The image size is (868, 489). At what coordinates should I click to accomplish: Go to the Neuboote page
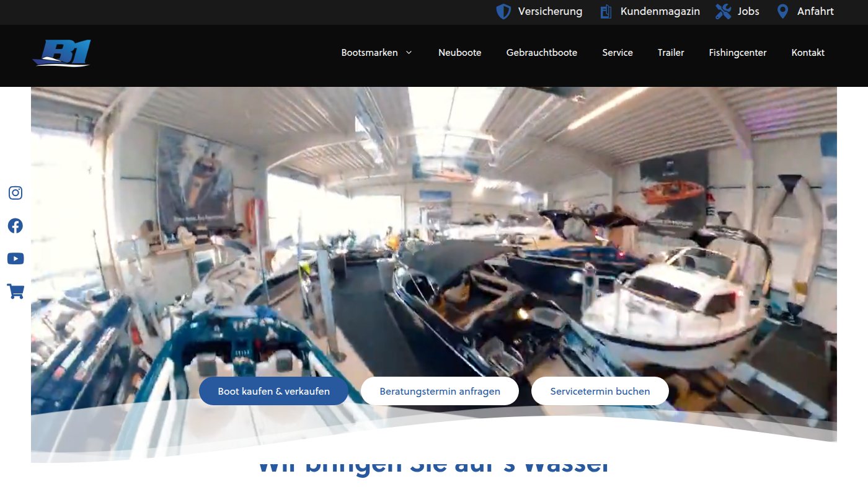[459, 53]
